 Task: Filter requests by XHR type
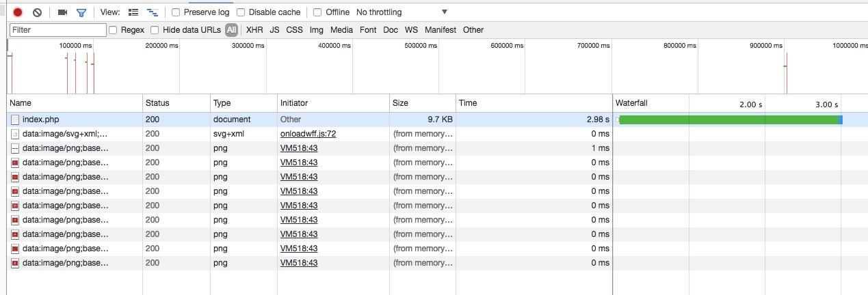[x=254, y=30]
